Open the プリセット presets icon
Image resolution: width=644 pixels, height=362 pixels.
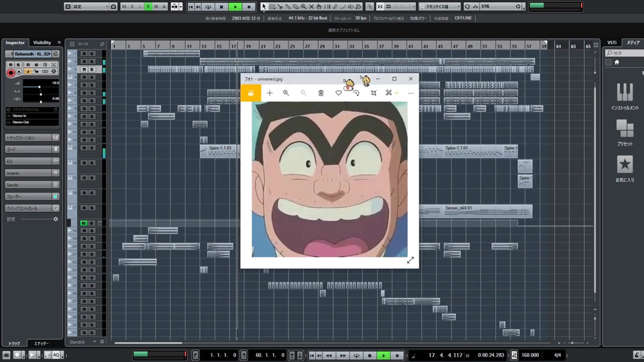click(x=625, y=128)
